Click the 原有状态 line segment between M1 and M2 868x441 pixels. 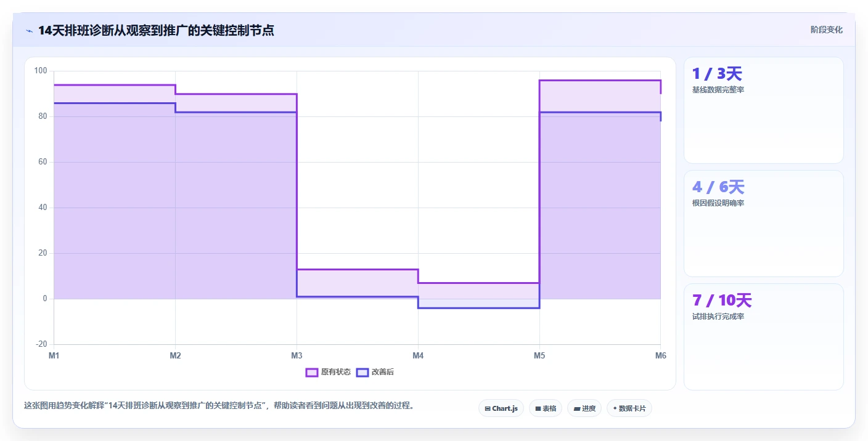pos(115,85)
